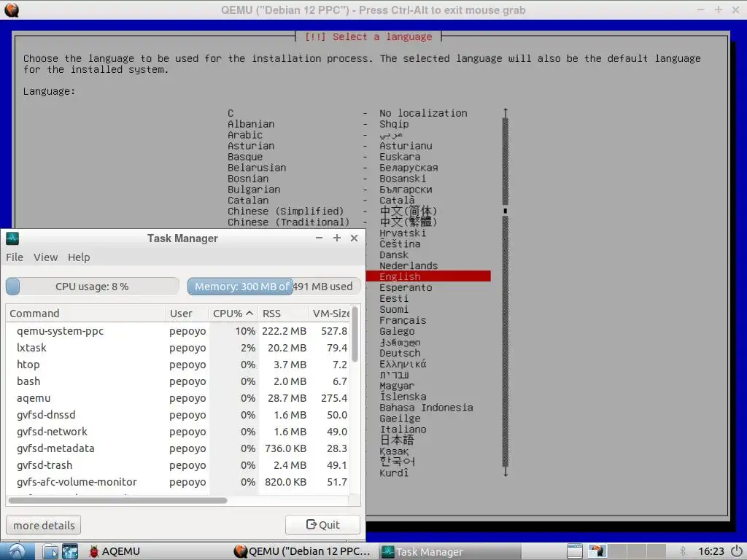This screenshot has height=560, width=747.
Task: Click the Bluetooth tray icon
Action: [683, 551]
